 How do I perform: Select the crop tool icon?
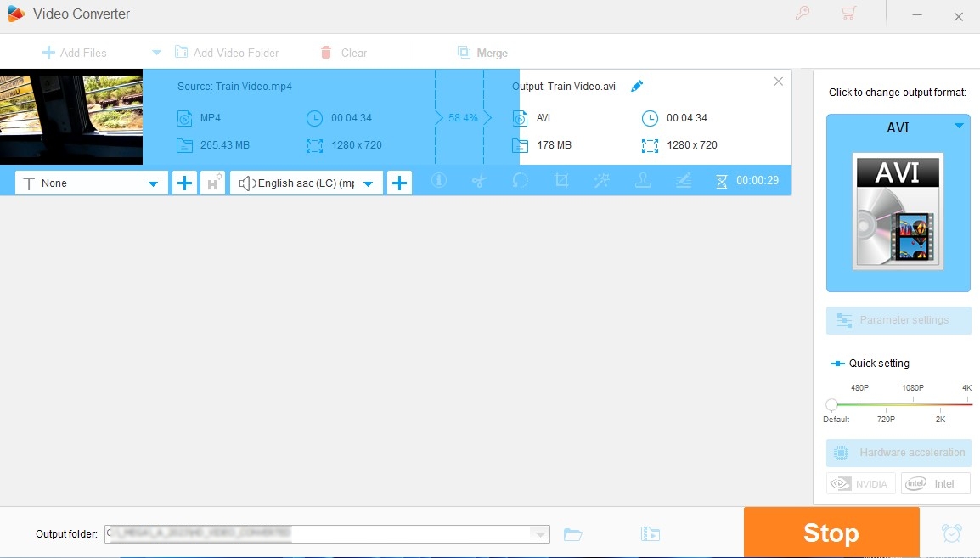pos(561,181)
